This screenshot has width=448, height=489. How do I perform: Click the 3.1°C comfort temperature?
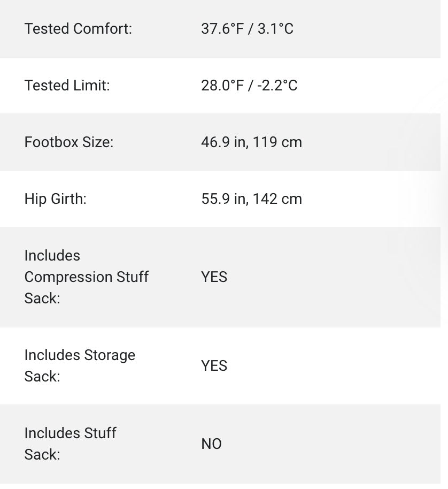pos(275,29)
